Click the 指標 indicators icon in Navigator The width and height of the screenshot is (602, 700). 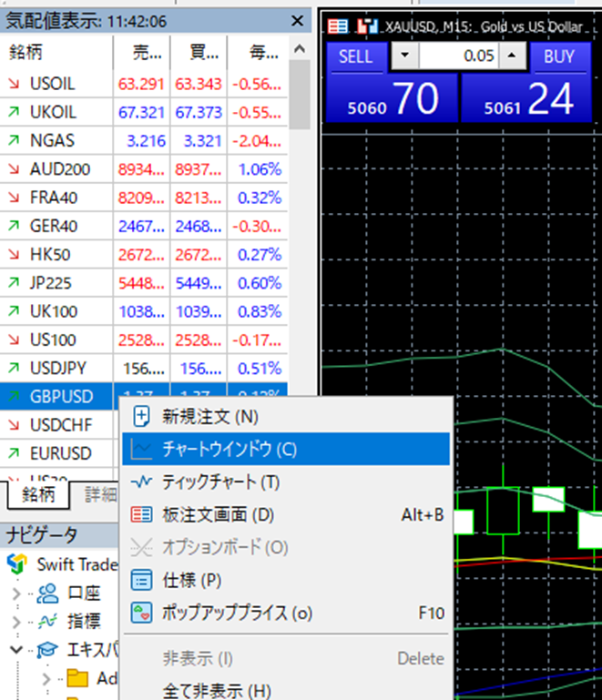pos(46,622)
